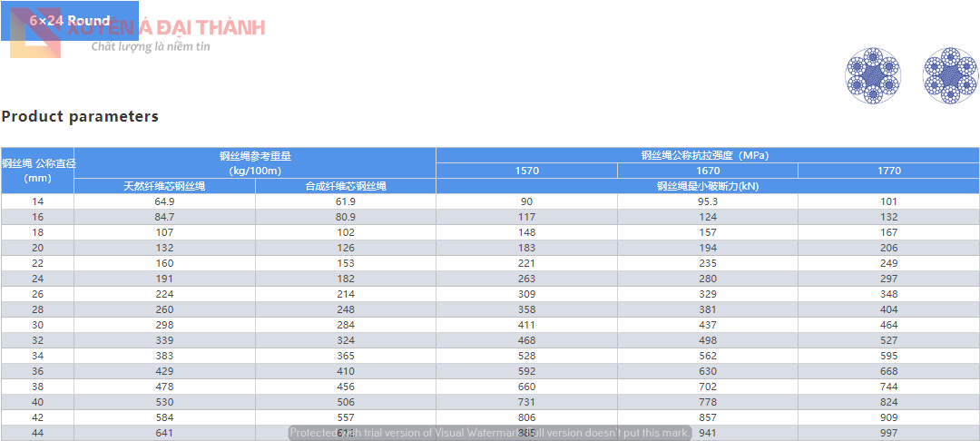Click the diameter cell reading 42

pos(38,417)
